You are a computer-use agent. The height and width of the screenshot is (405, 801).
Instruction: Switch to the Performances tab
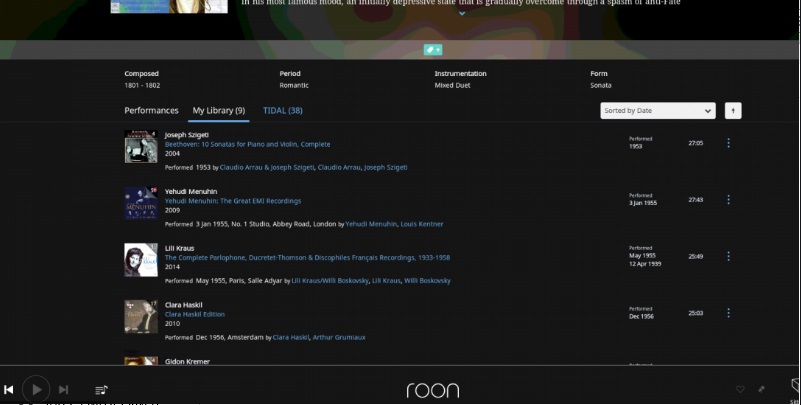(151, 110)
